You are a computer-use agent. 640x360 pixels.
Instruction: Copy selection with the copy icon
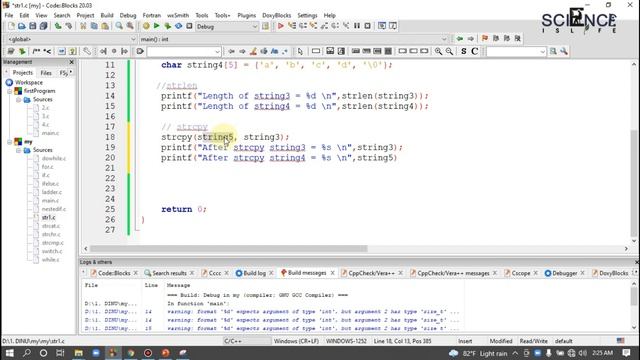[x=94, y=26]
